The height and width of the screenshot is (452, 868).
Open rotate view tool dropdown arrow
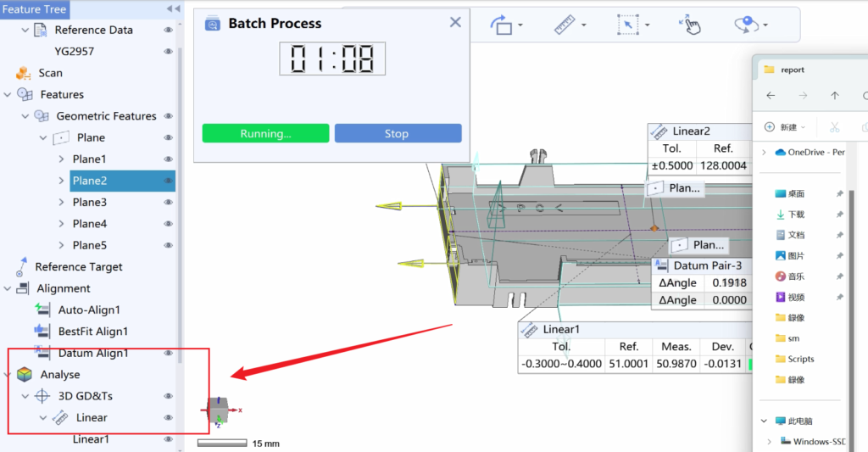pyautogui.click(x=520, y=25)
